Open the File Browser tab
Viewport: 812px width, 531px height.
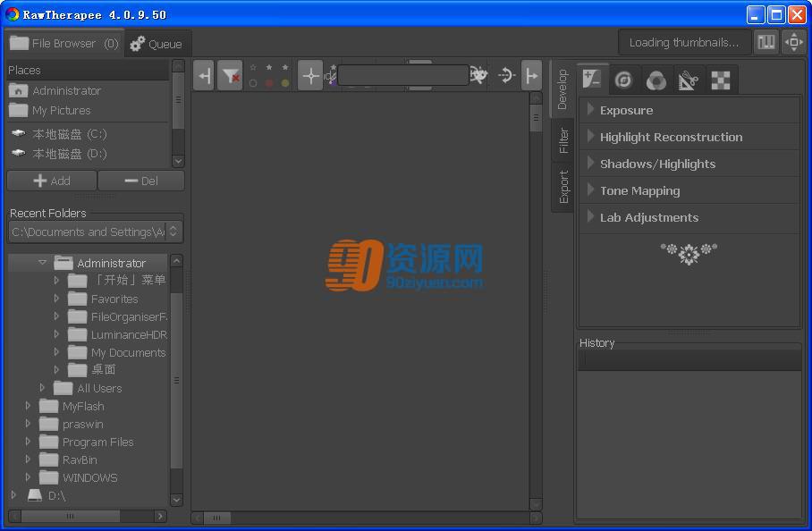point(64,44)
